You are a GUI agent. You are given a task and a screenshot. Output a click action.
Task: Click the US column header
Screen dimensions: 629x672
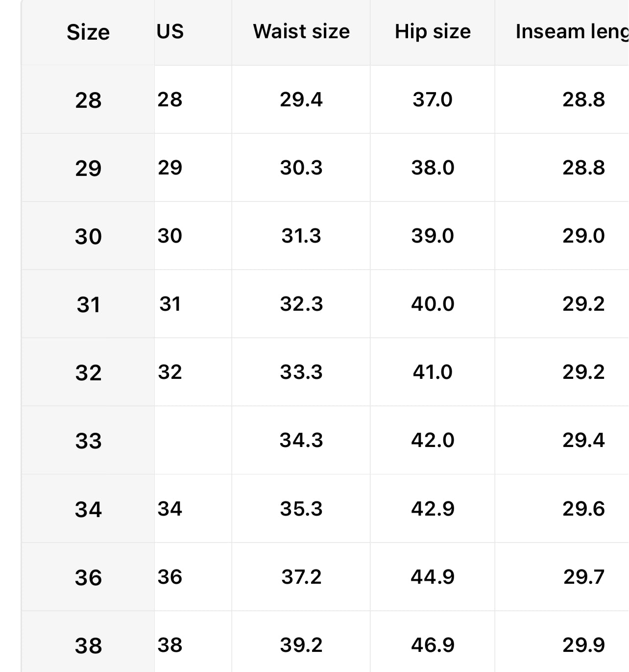click(x=170, y=31)
